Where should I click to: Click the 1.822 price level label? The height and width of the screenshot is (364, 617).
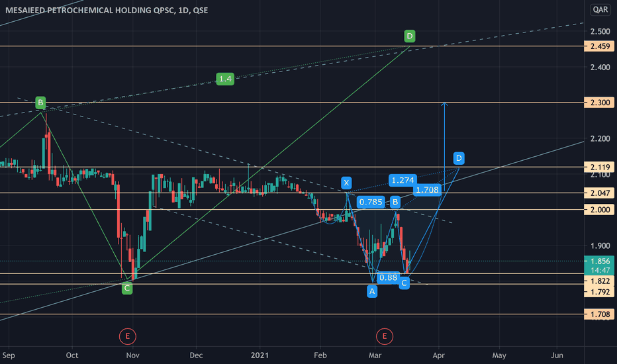click(x=599, y=281)
